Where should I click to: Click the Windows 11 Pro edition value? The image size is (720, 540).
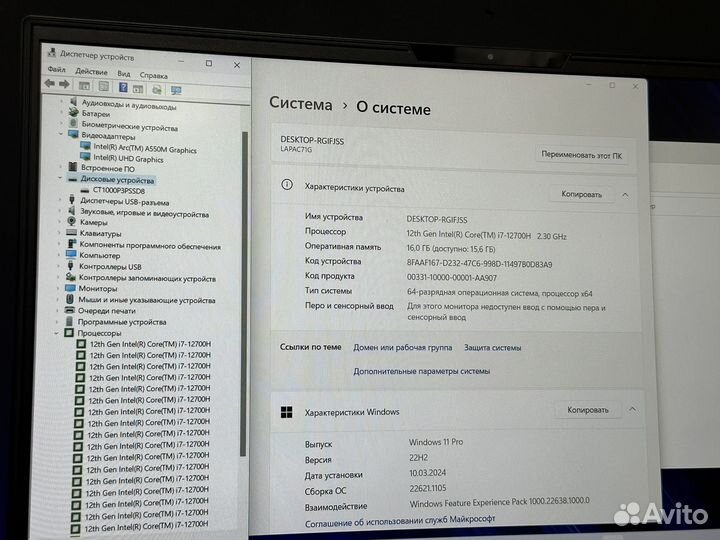(436, 442)
